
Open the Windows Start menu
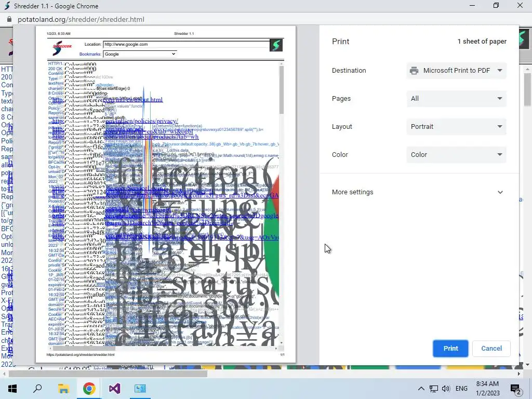point(12,389)
